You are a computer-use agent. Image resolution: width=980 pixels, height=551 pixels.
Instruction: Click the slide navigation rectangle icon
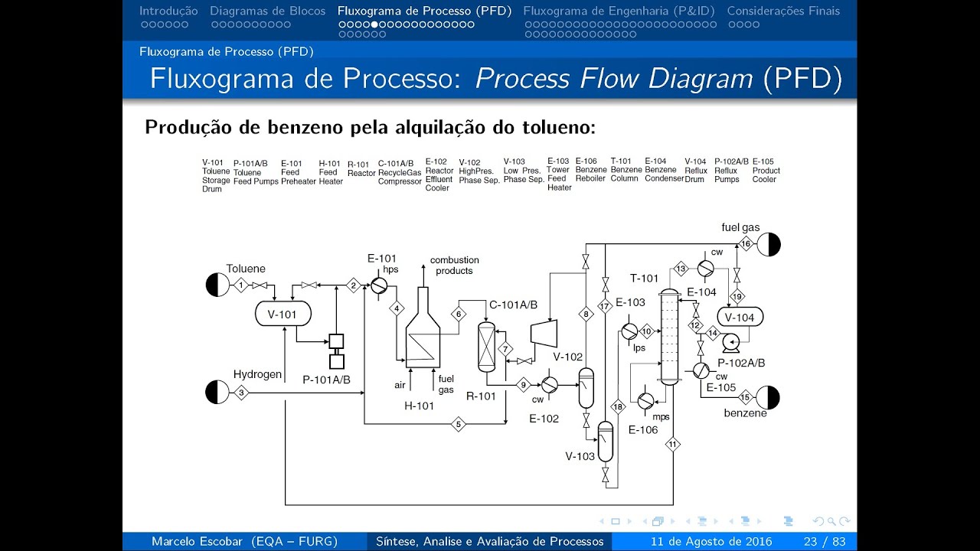coord(614,521)
